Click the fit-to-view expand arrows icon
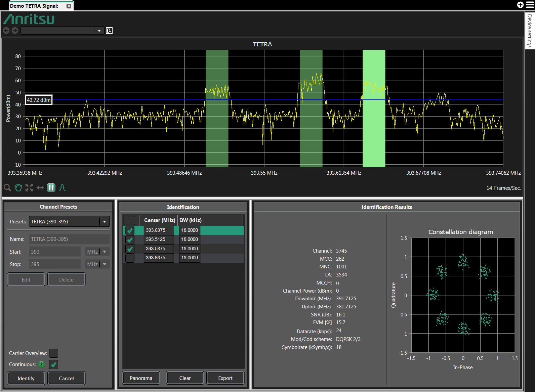535x392 pixels. pos(29,187)
